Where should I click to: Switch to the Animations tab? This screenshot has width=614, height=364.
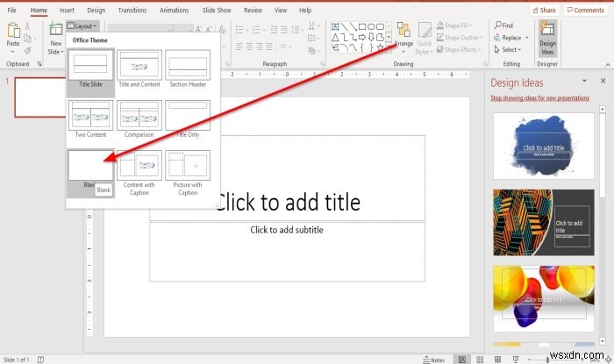point(174,11)
